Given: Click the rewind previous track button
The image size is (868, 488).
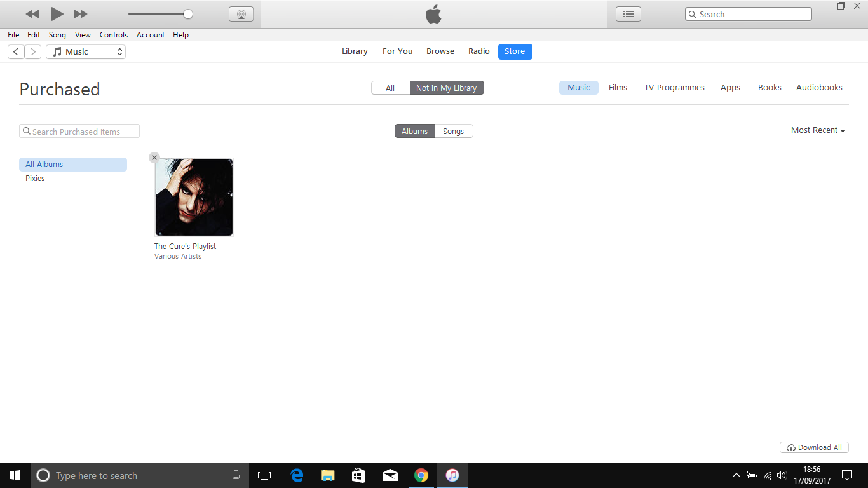Looking at the screenshot, I should coord(32,14).
